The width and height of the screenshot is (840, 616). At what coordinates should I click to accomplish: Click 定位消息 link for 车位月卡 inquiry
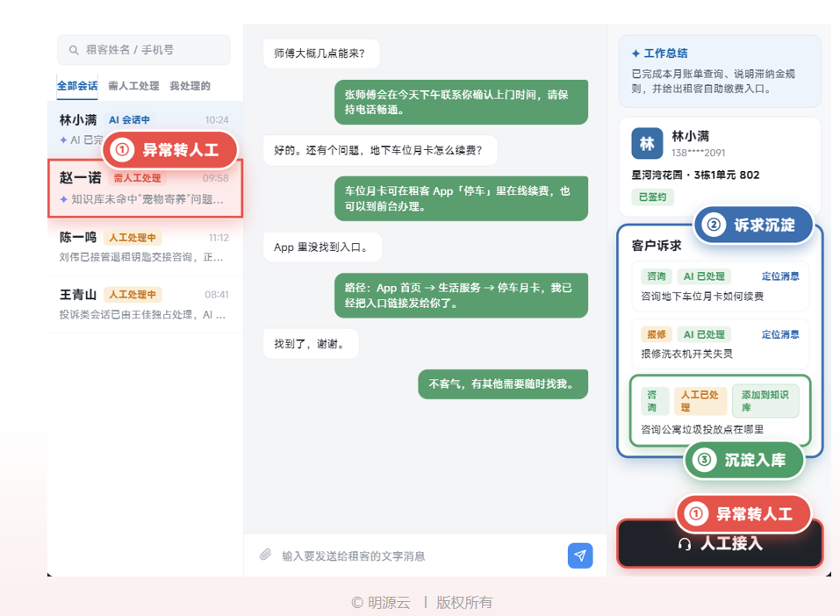tap(780, 276)
